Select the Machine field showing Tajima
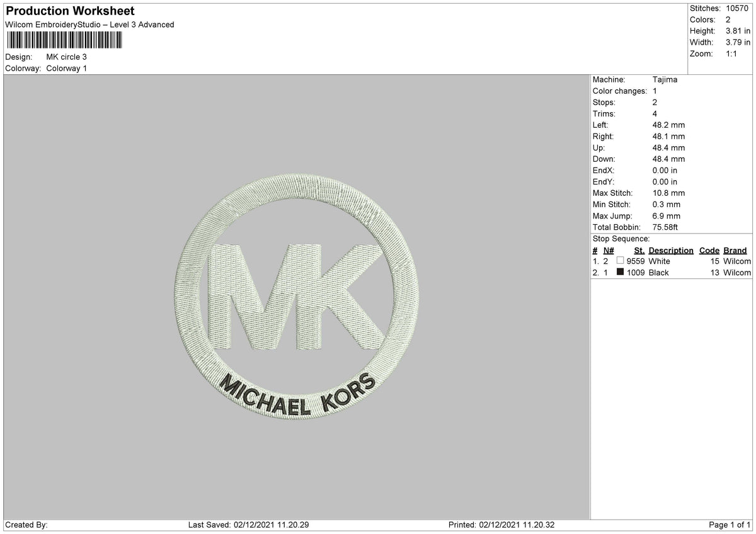Viewport: 756px width, 534px height. tap(666, 79)
